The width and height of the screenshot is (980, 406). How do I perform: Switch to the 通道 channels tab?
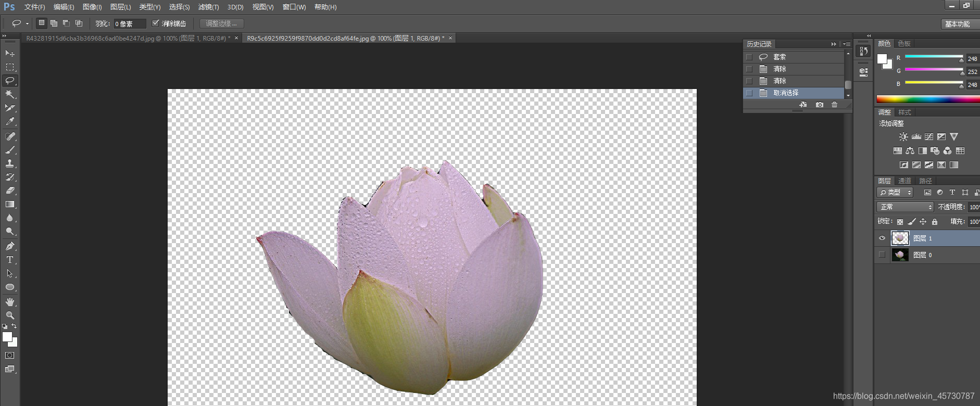pos(905,181)
